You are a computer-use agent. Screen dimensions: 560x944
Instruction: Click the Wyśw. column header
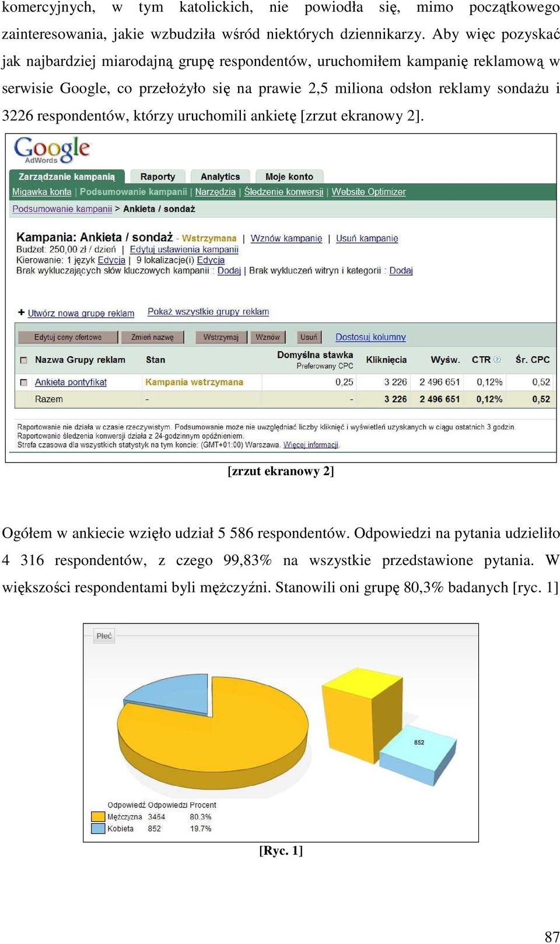(445, 360)
